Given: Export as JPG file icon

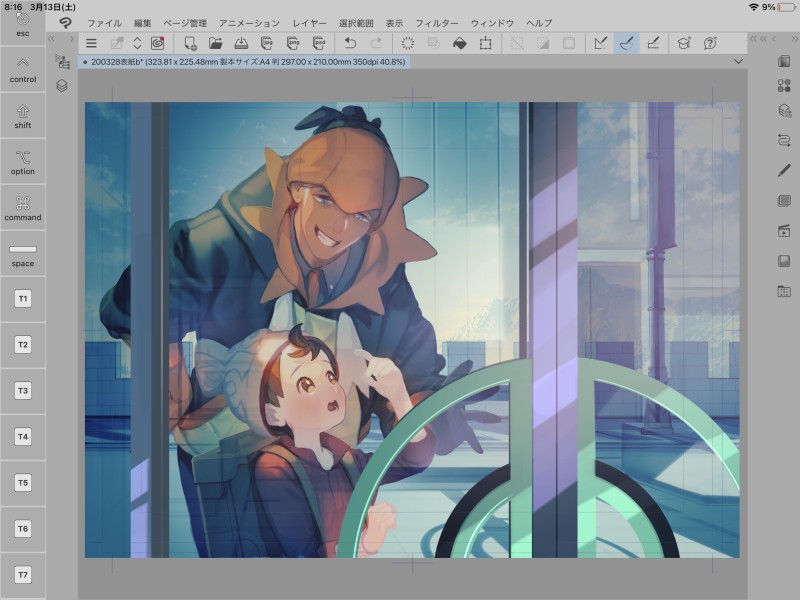Looking at the screenshot, I should (x=266, y=43).
